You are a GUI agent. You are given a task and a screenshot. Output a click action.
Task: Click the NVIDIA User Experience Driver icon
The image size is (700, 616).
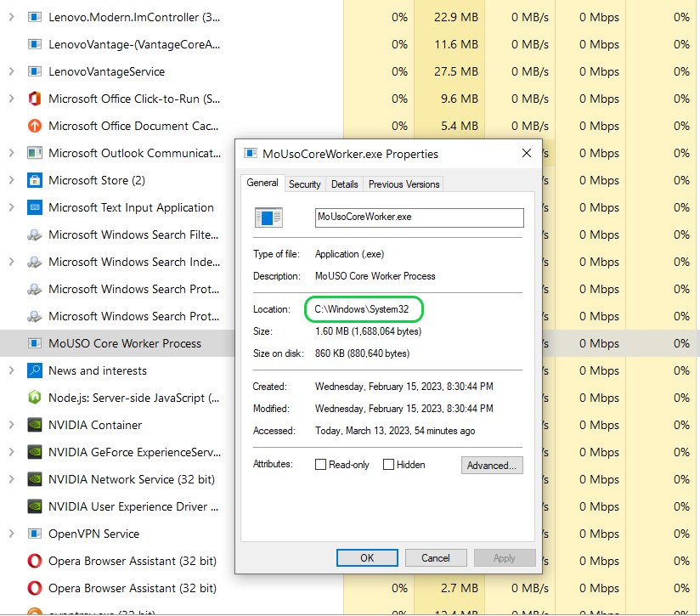click(x=34, y=506)
